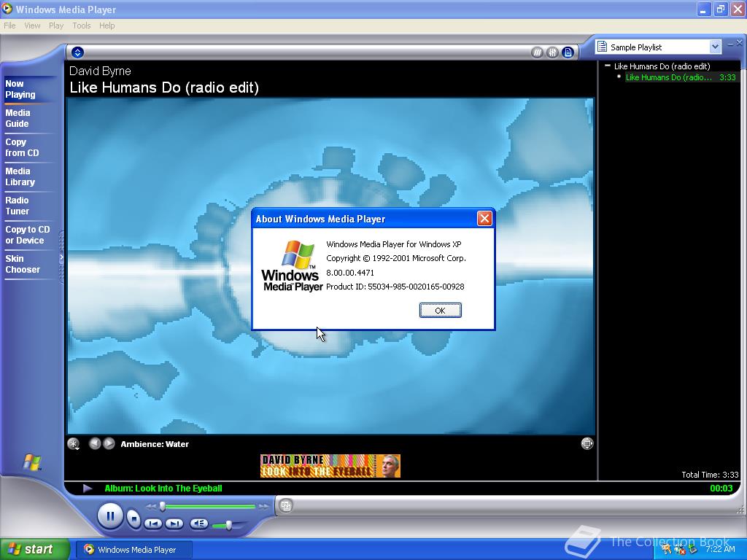Click the version number 8.00.00.4471
Image resolution: width=747 pixels, height=560 pixels.
(349, 273)
